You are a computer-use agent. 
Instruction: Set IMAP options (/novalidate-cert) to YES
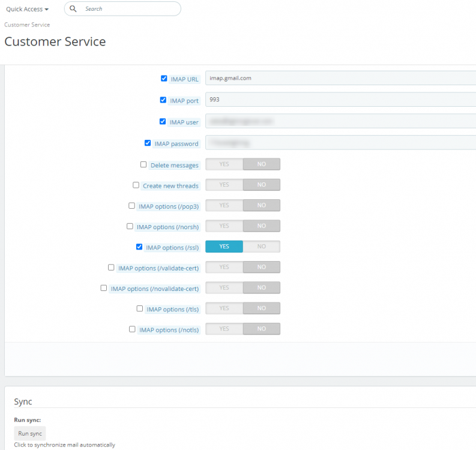(224, 287)
